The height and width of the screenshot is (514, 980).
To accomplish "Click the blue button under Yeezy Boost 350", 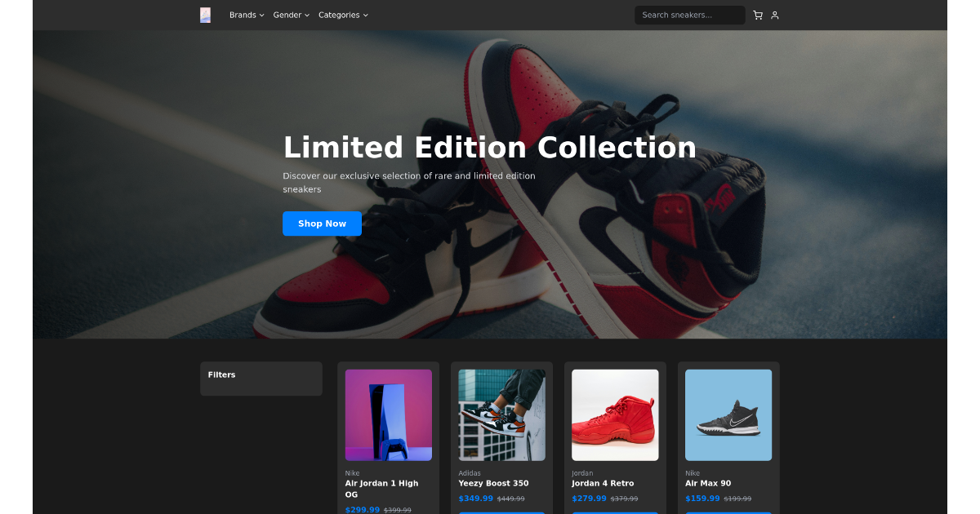I will tap(501, 512).
